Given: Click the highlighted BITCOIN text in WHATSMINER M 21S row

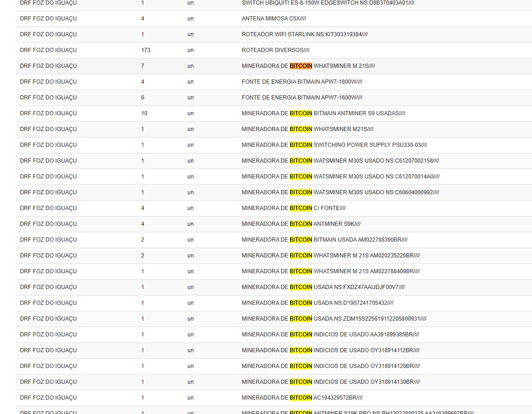Looking at the screenshot, I should [301, 66].
